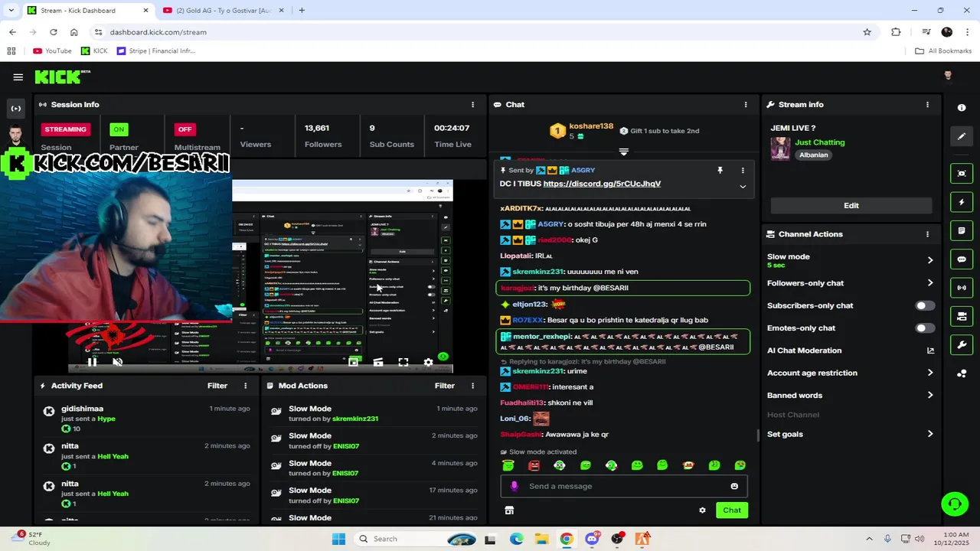Screen dimensions: 980x551
Task: Click the broadcast icon in left sidebar
Action: click(15, 108)
